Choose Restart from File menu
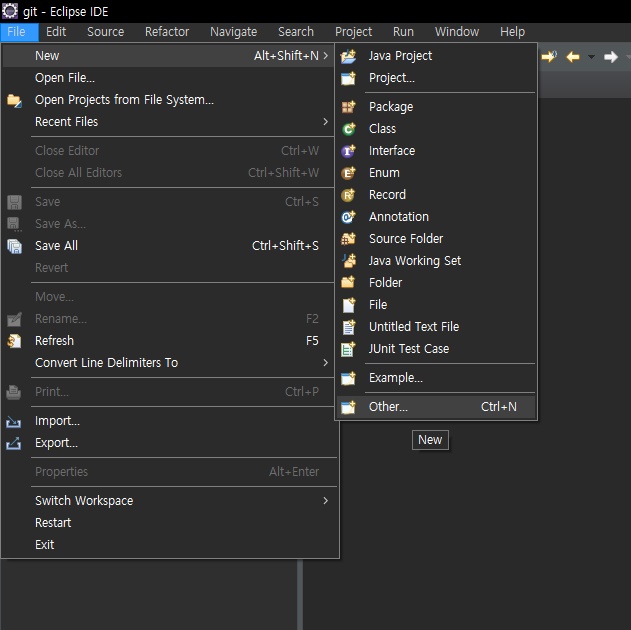 tap(170, 523)
